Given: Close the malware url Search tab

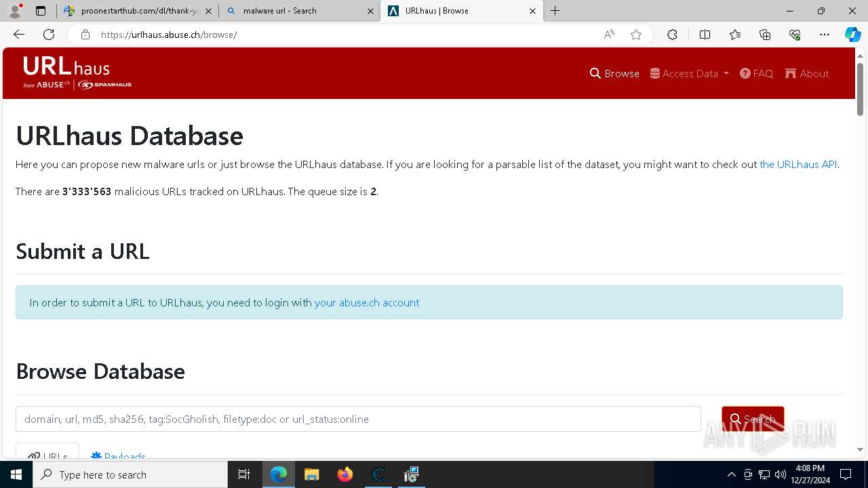Looking at the screenshot, I should pyautogui.click(x=370, y=11).
